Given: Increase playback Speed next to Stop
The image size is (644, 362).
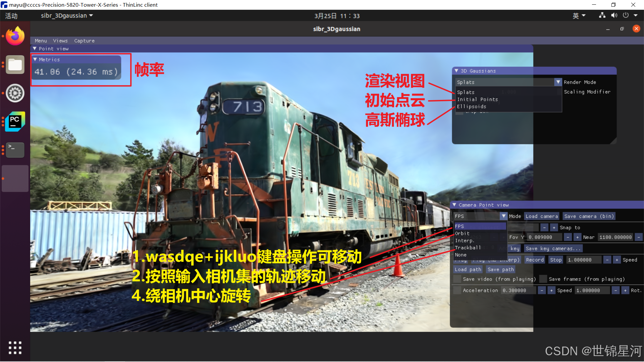Looking at the screenshot, I should pyautogui.click(x=617, y=260).
